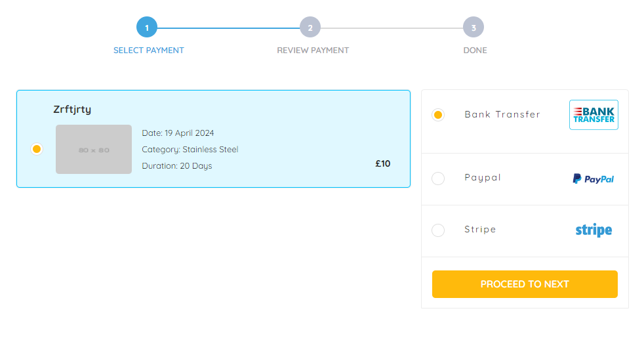Viewport: 644px width, 361px height.
Task: Open the Select Payment step label
Action: [x=149, y=50]
